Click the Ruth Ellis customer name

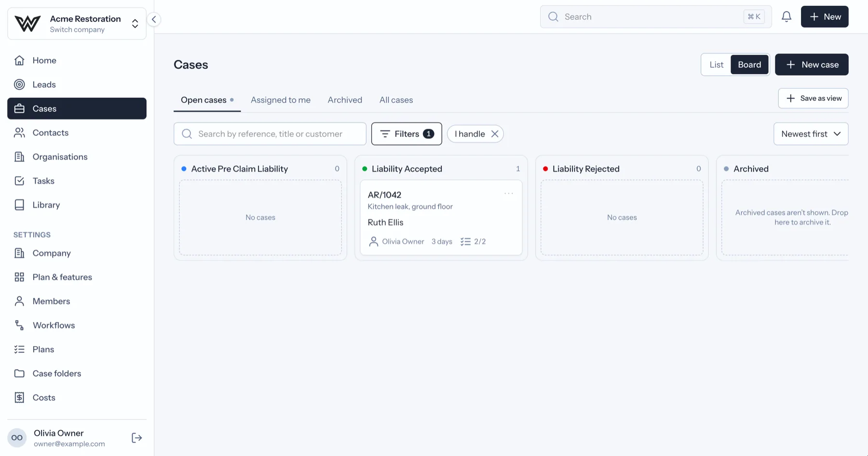(x=385, y=222)
